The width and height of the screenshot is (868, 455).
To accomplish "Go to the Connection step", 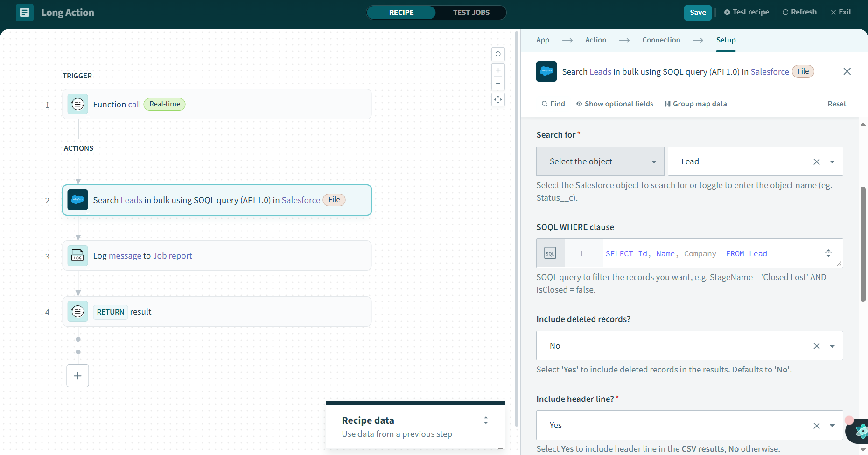I will point(661,40).
